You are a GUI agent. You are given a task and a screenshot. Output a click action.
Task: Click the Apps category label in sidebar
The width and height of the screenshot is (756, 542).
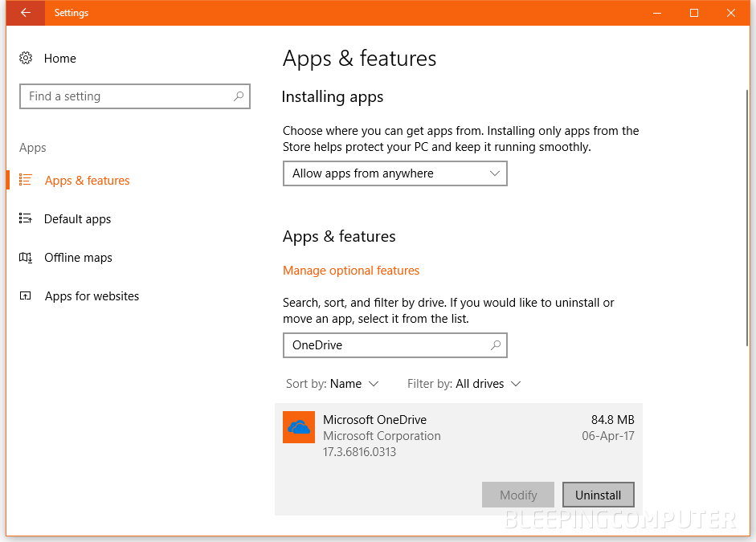pyautogui.click(x=33, y=148)
